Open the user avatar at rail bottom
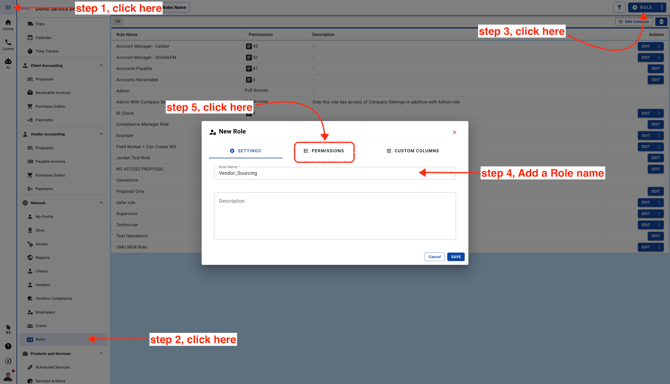The height and width of the screenshot is (384, 670). click(x=8, y=376)
